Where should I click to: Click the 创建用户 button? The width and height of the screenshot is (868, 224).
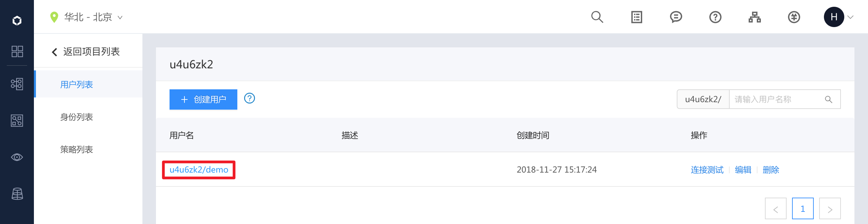click(203, 99)
